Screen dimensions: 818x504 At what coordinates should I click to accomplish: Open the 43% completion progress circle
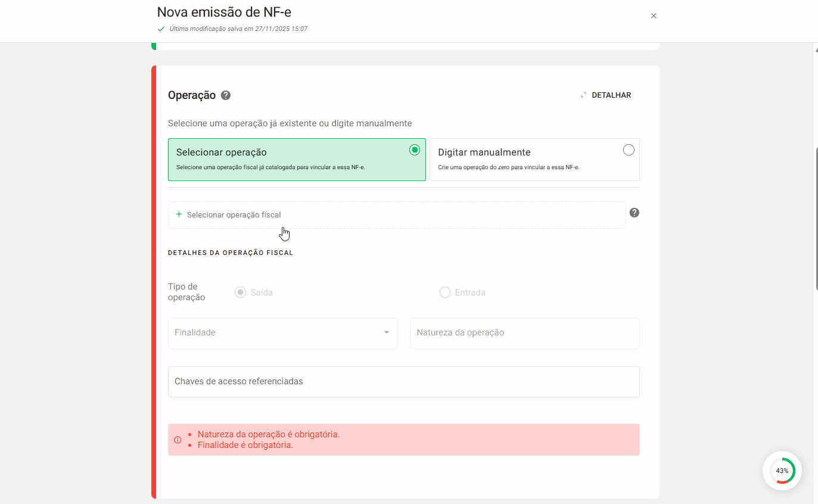(x=782, y=471)
